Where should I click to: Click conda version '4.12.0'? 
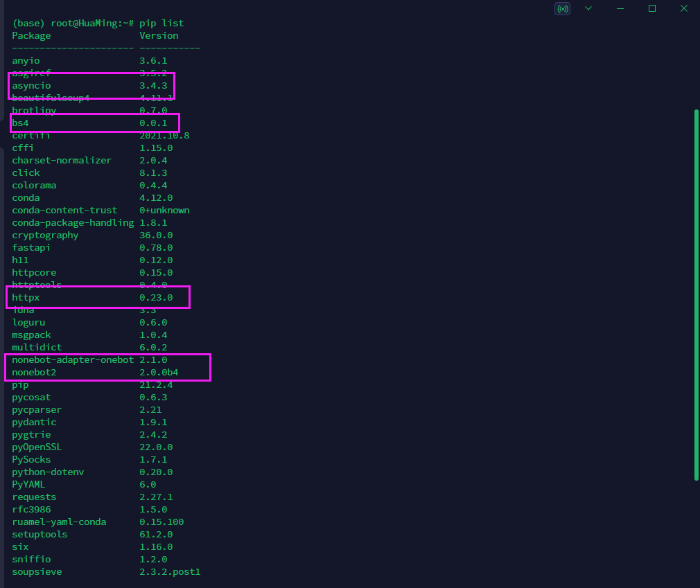(x=156, y=198)
